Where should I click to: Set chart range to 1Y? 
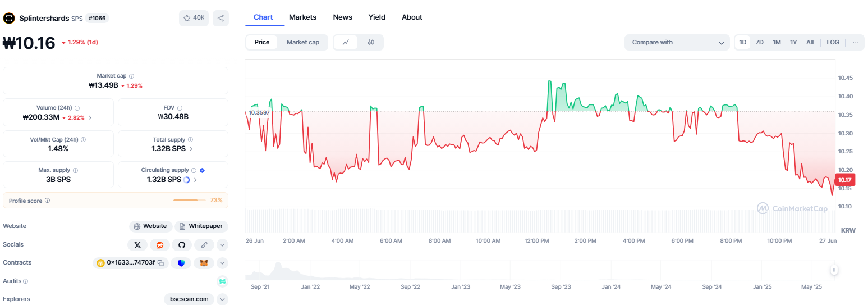click(x=793, y=42)
